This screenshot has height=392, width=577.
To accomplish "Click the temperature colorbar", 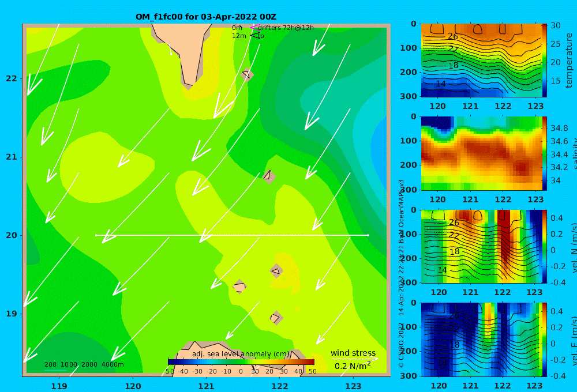I will click(545, 61).
